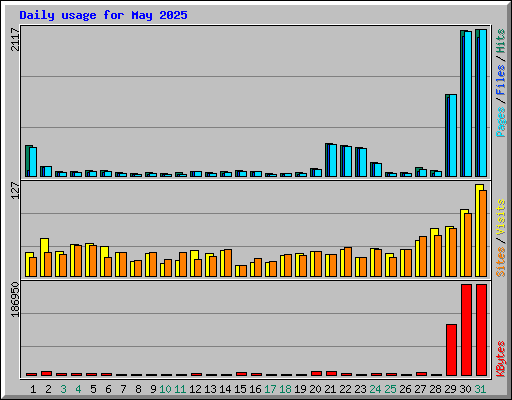The width and height of the screenshot is (512, 400).
Task: Pick the green day 10 label
Action: [x=165, y=389]
